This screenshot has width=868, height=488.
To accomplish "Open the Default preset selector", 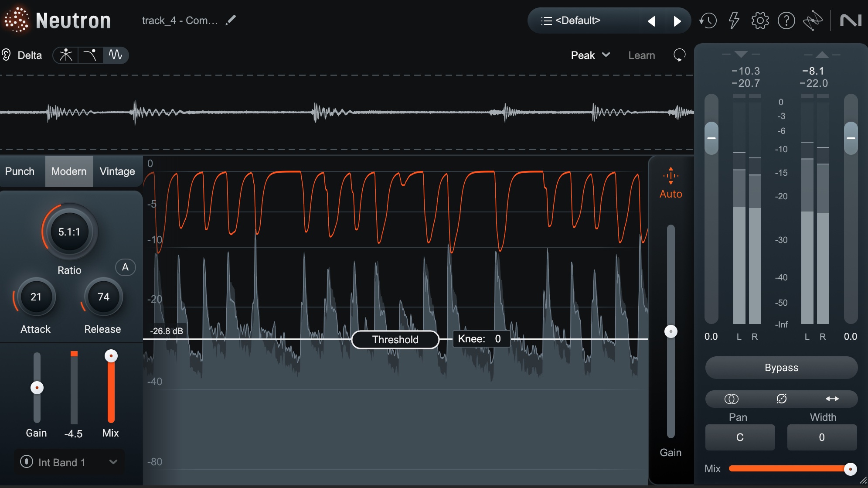I will click(578, 20).
